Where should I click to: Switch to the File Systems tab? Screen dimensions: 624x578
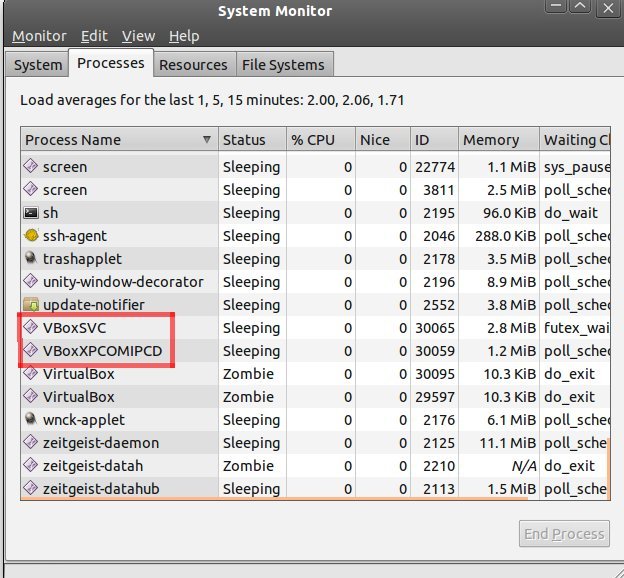click(x=283, y=65)
